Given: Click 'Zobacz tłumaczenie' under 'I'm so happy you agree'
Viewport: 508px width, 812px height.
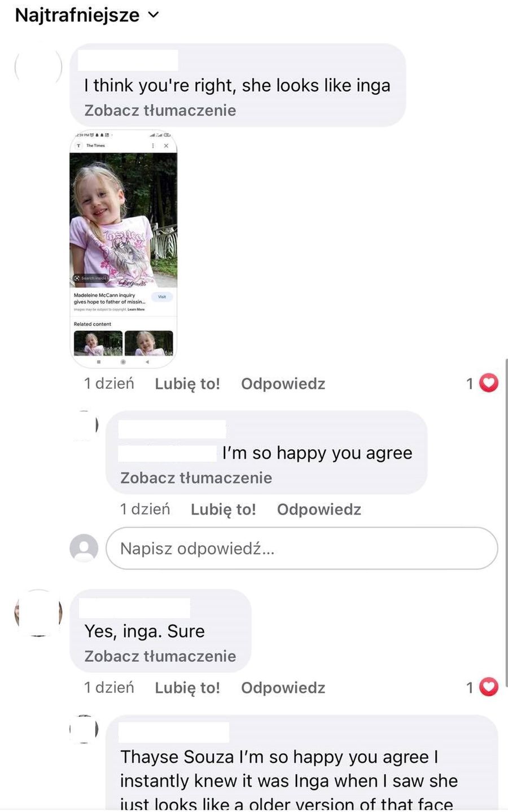Looking at the screenshot, I should 196,478.
